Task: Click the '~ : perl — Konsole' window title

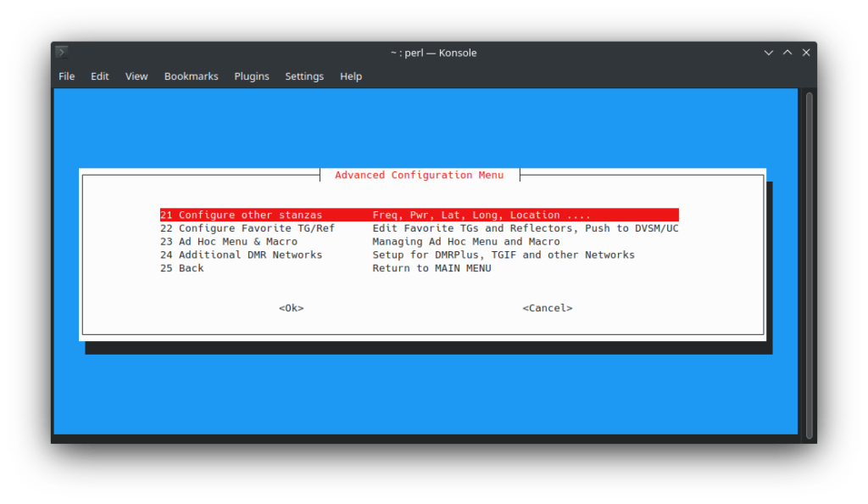Action: coord(433,53)
